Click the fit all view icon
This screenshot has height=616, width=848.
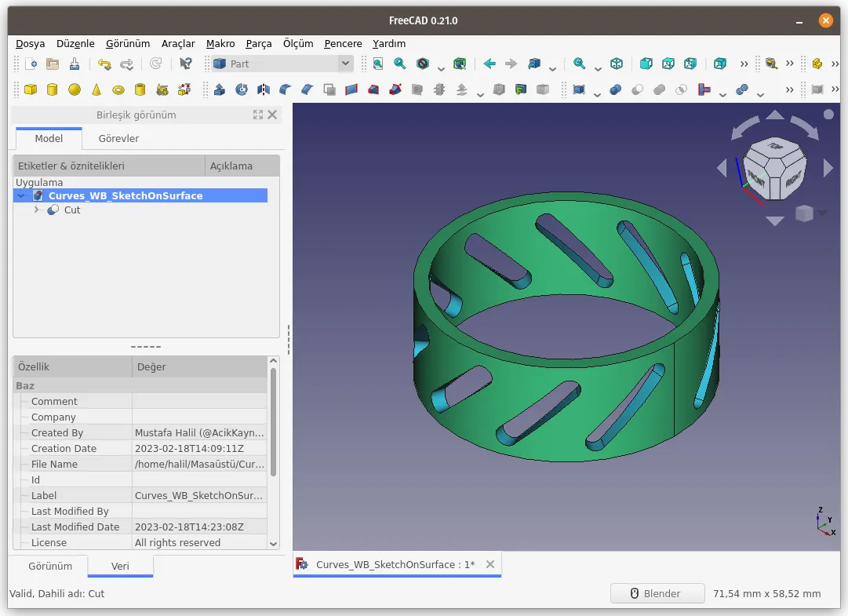[x=378, y=64]
